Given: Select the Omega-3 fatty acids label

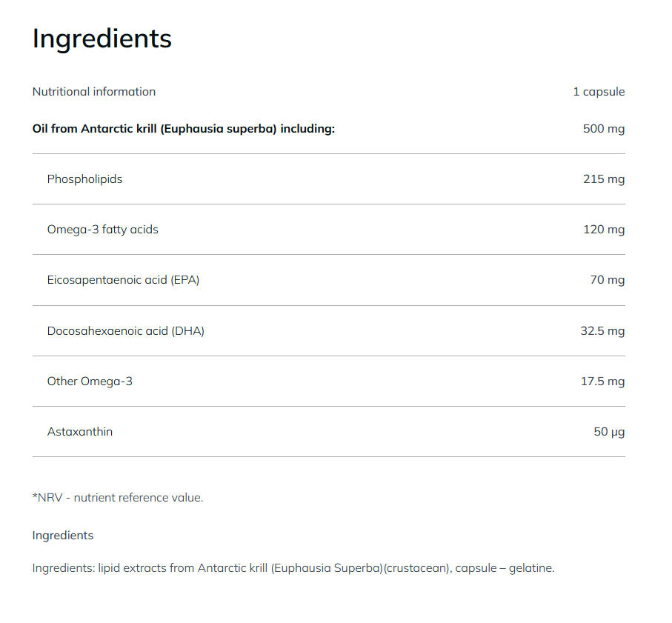Looking at the screenshot, I should point(102,230).
